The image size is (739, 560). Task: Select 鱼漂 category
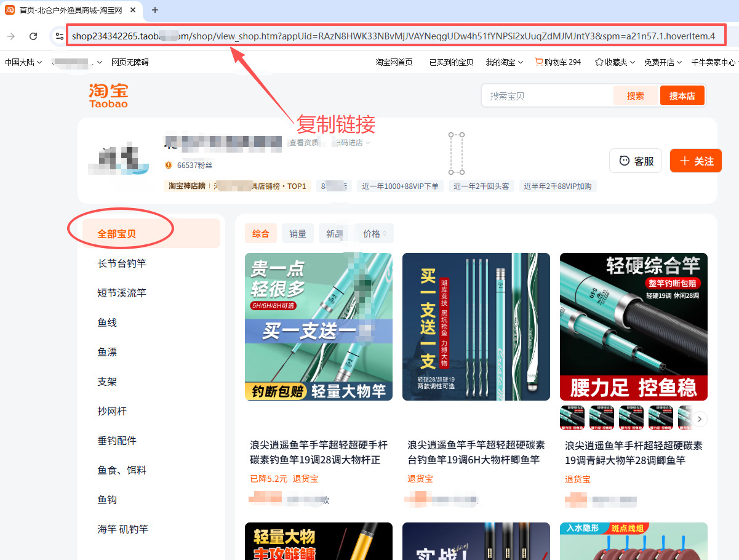(x=107, y=352)
